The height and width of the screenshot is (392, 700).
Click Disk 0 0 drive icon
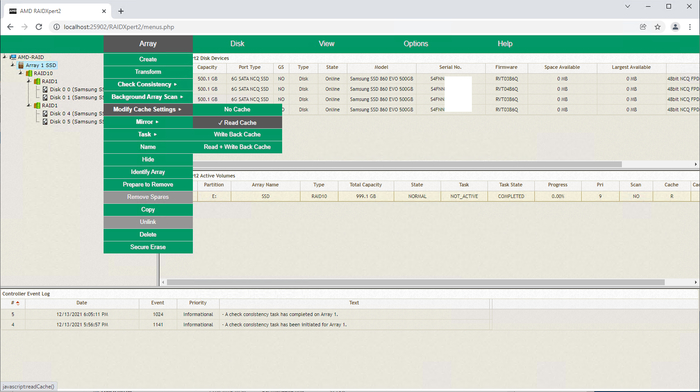pyautogui.click(x=45, y=89)
